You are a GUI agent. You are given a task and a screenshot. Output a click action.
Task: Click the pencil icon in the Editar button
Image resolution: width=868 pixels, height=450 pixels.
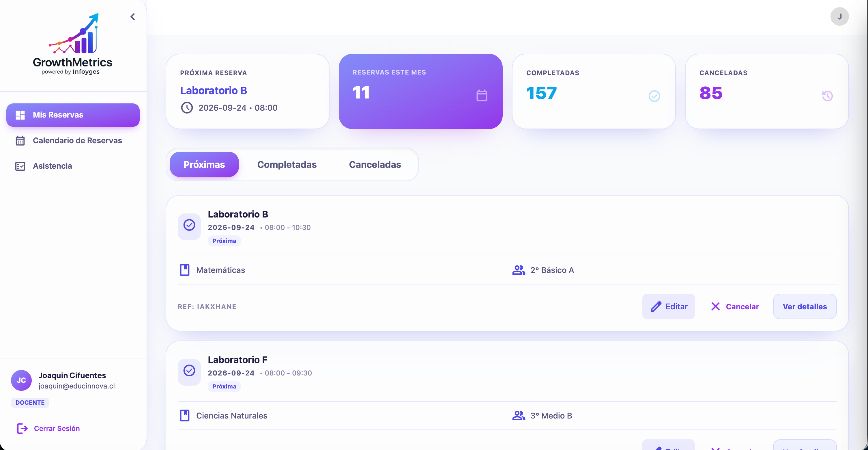[656, 306]
